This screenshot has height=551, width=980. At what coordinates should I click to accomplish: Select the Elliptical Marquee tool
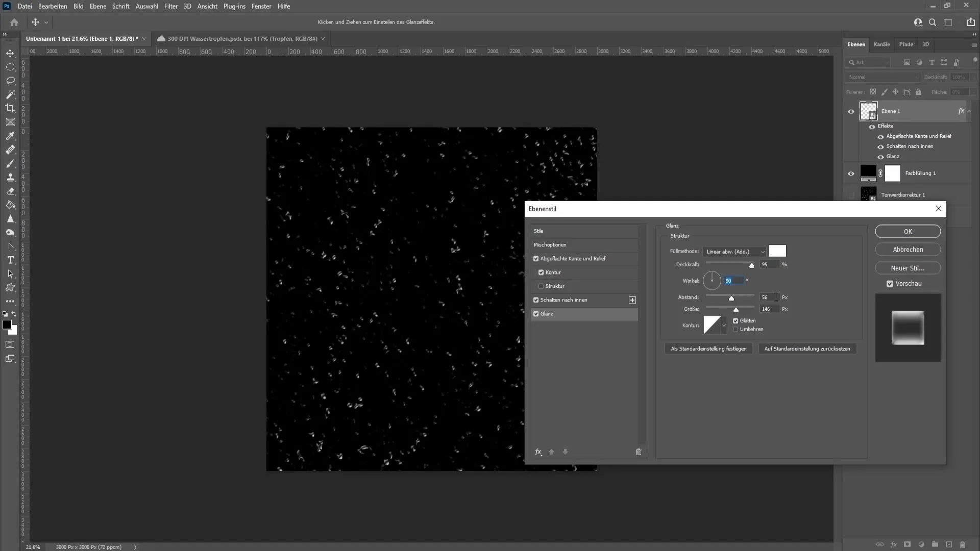point(10,67)
